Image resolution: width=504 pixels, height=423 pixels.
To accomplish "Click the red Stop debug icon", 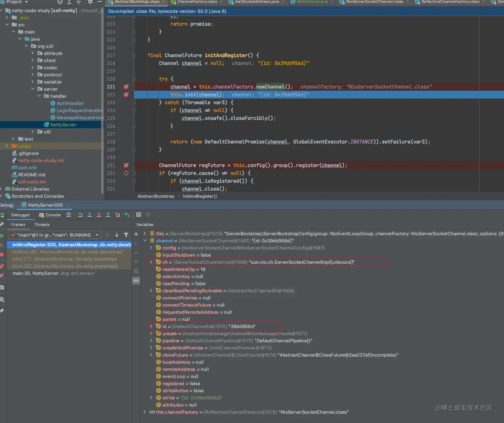I will pos(2,255).
